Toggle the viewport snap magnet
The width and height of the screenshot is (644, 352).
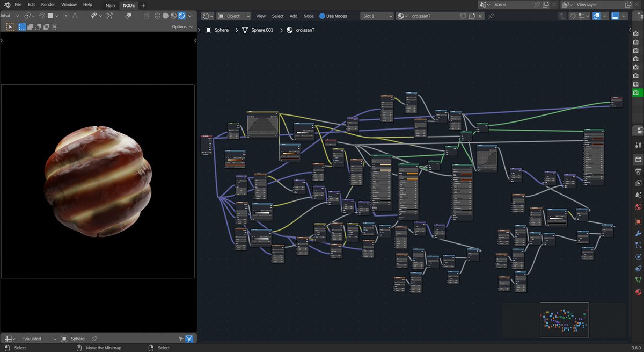[x=42, y=16]
